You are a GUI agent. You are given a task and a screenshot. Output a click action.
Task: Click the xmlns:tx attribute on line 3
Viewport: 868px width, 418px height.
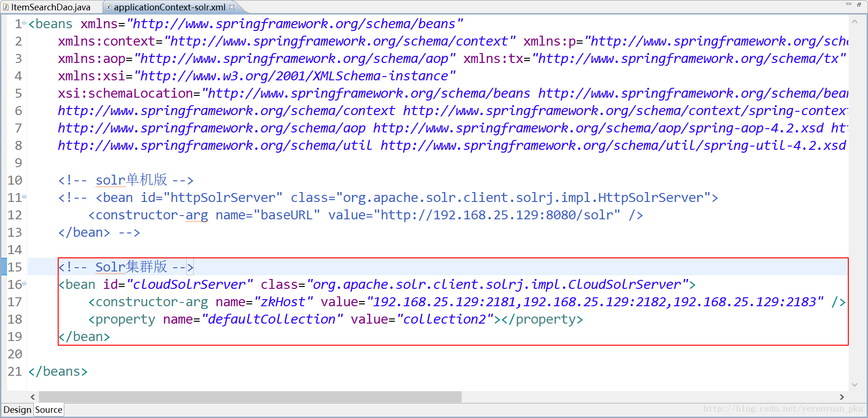[x=655, y=59]
